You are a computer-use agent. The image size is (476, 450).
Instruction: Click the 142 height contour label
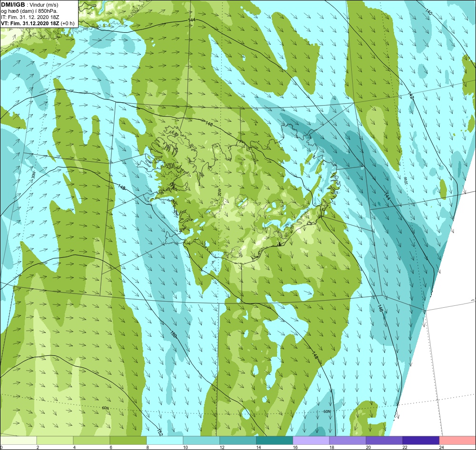pyautogui.click(x=411, y=95)
